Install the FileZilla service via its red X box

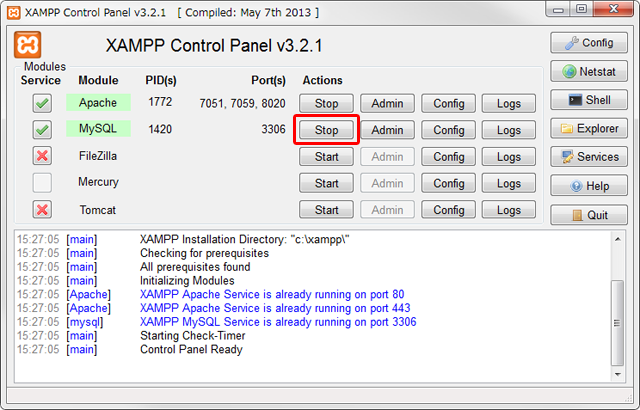(42, 156)
